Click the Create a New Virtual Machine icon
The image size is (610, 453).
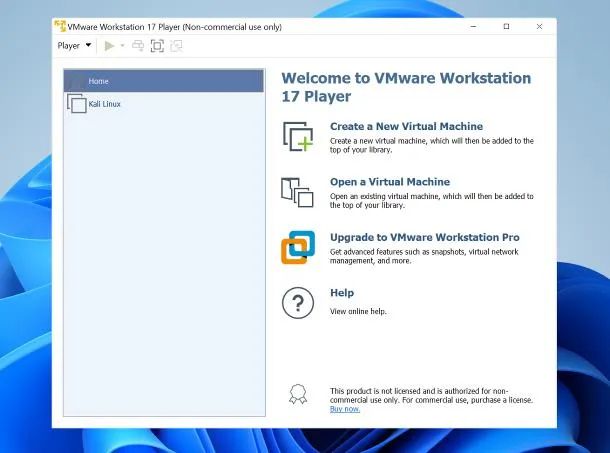click(x=298, y=137)
